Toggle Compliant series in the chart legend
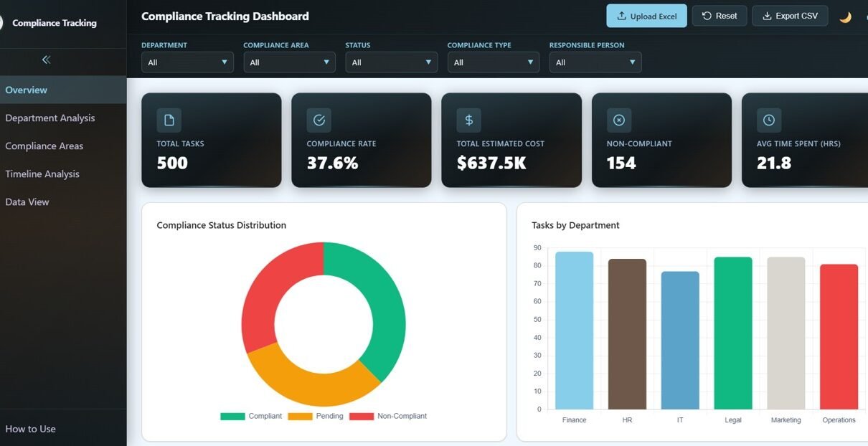This screenshot has width=868, height=446. tap(252, 416)
